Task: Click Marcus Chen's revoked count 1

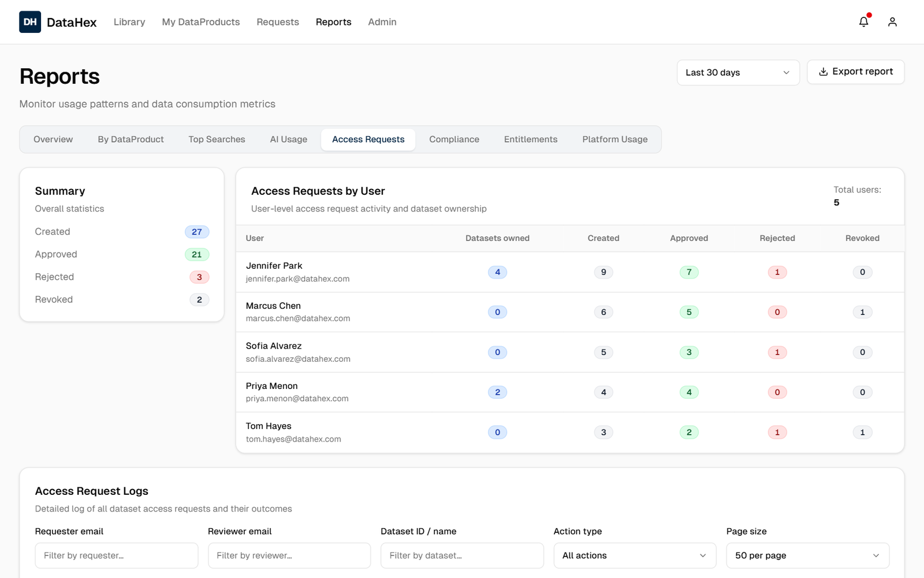Action: tap(862, 312)
